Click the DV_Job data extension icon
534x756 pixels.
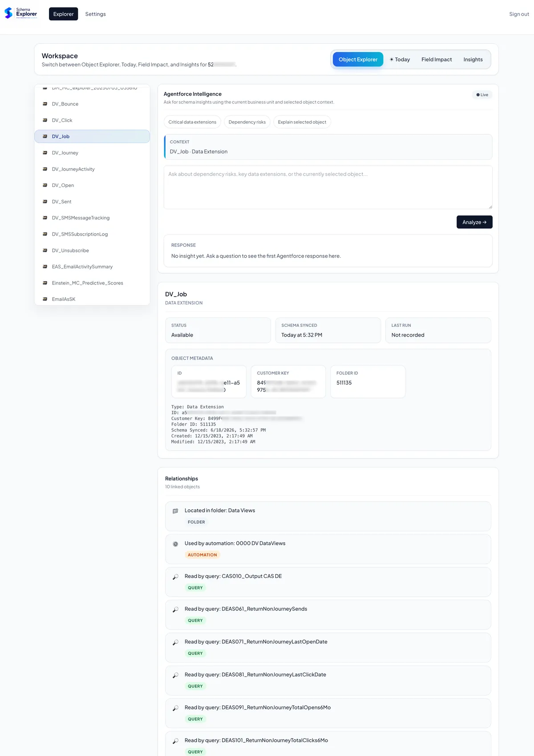tap(45, 136)
